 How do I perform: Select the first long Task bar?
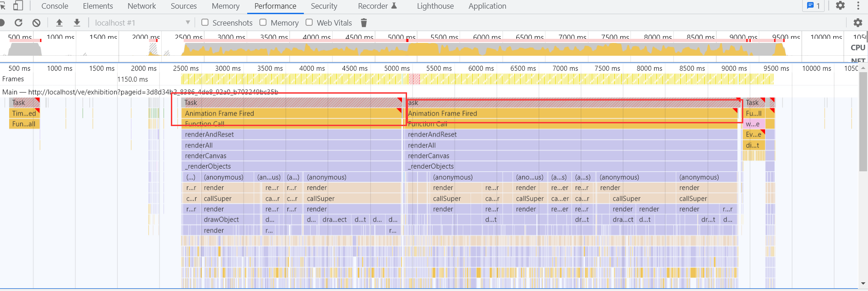tap(291, 102)
